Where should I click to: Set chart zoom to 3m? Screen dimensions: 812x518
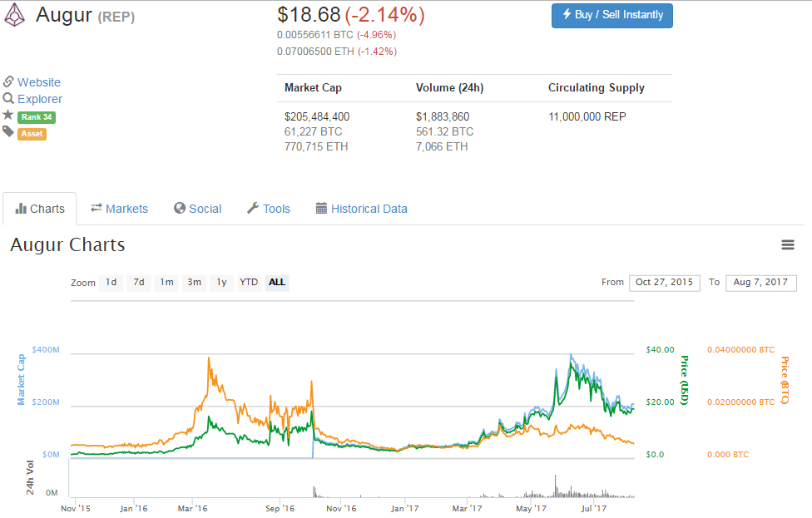coord(194,283)
